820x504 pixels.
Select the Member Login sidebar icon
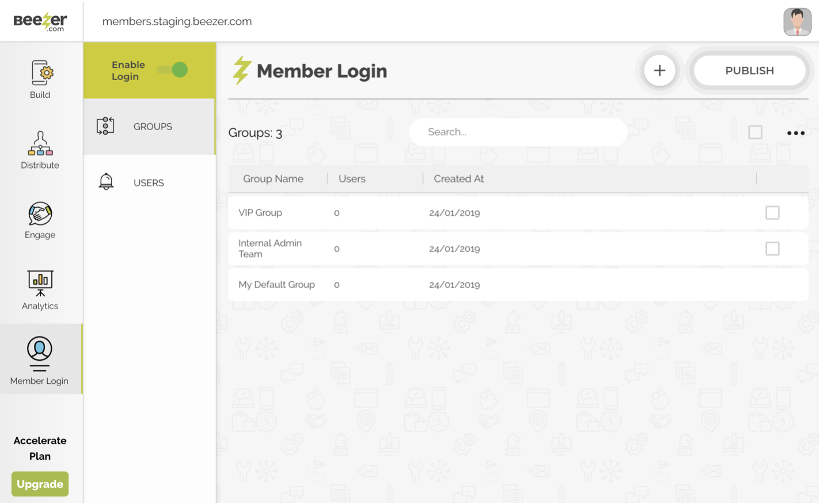click(x=40, y=352)
